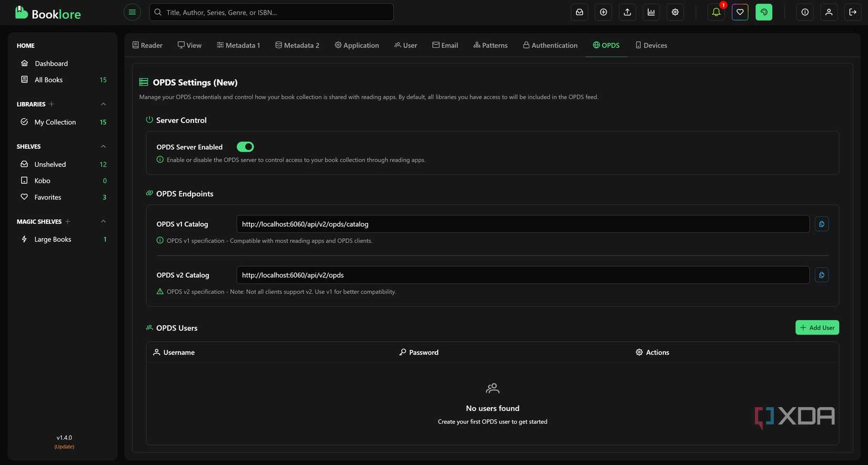Click the Add User button
The height and width of the screenshot is (465, 868).
pos(817,328)
